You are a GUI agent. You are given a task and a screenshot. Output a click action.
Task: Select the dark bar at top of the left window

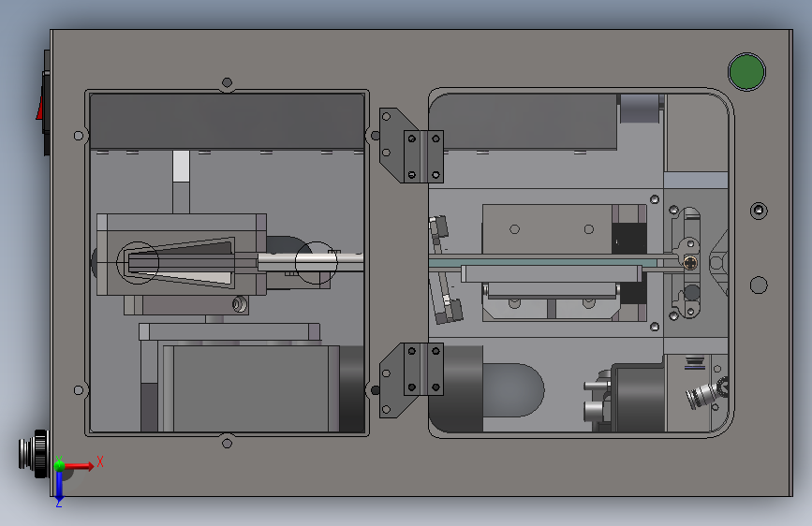[x=227, y=121]
